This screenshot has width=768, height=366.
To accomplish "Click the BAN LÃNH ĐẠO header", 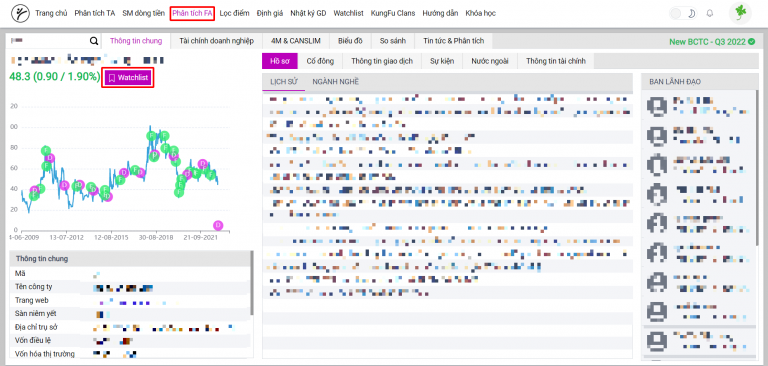I will point(675,82).
